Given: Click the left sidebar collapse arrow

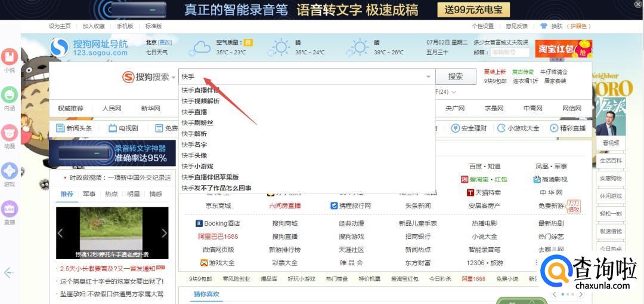Looking at the screenshot, I should coord(9,272).
